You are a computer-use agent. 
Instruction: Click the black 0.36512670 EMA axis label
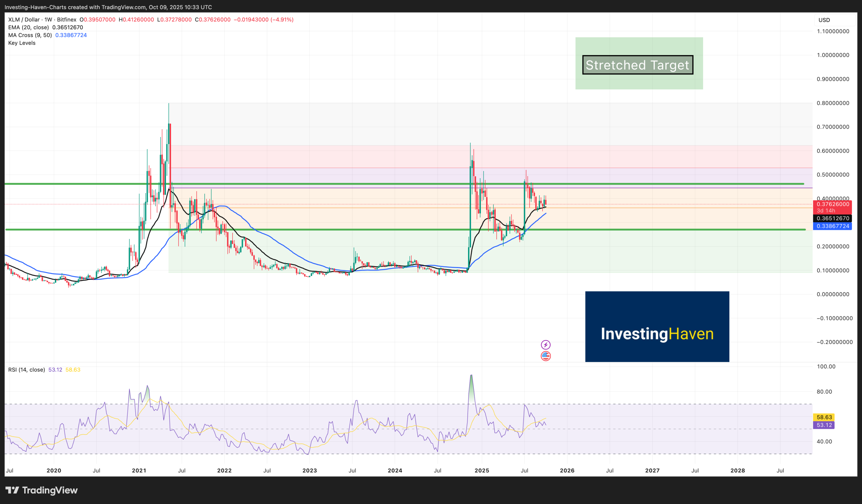[x=833, y=218]
